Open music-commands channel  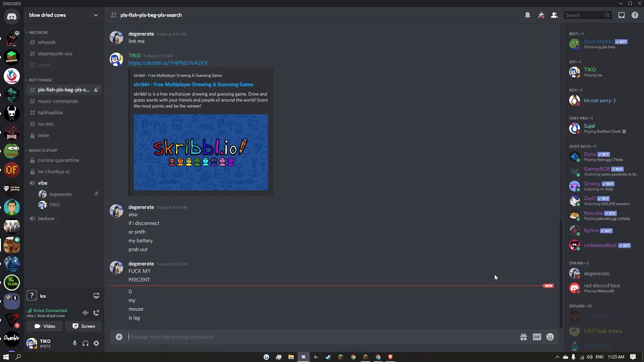(63, 101)
